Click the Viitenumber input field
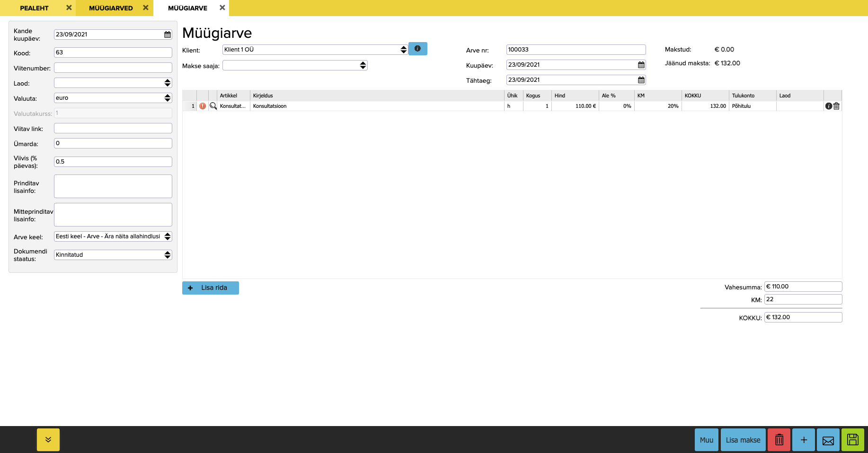The image size is (868, 453). pos(113,68)
